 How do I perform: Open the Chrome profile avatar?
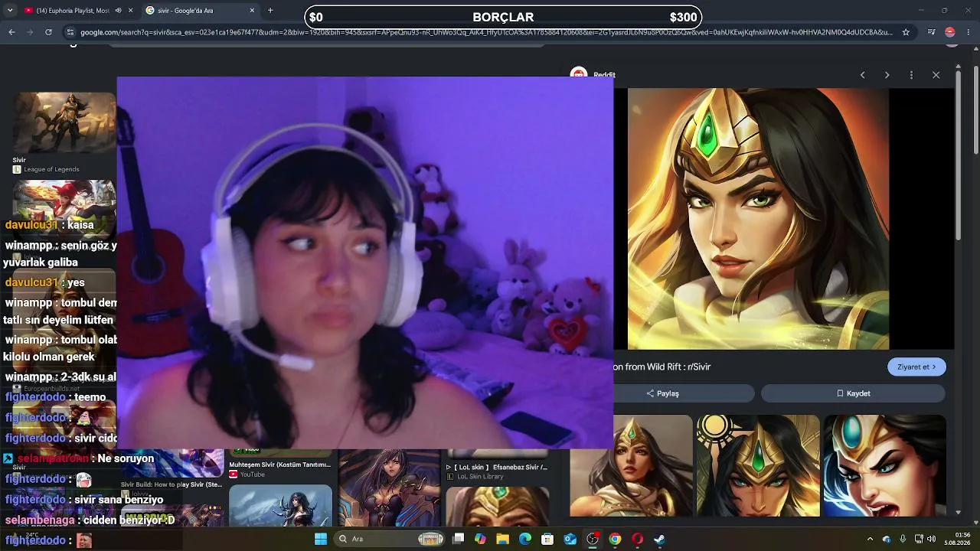950,32
